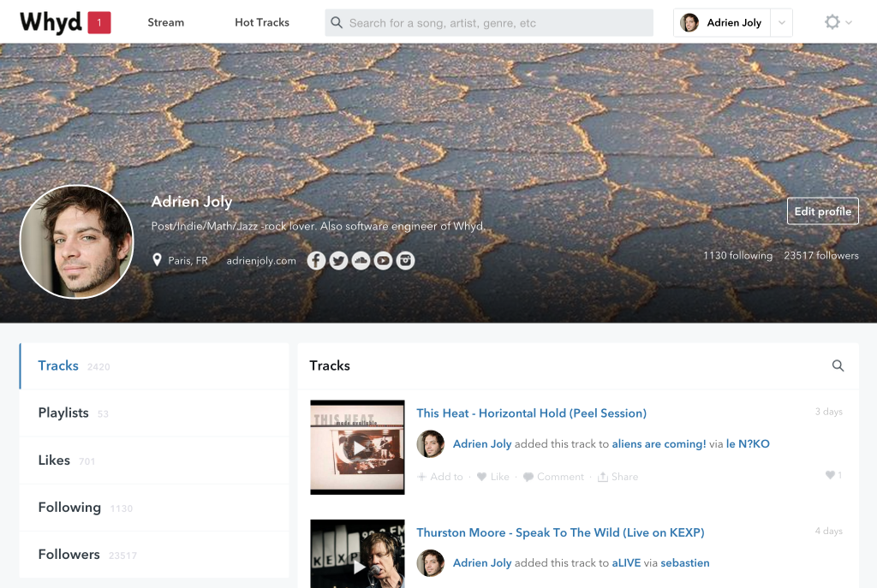
Task: Search within Tracks using the panel magnifier icon
Action: point(838,365)
